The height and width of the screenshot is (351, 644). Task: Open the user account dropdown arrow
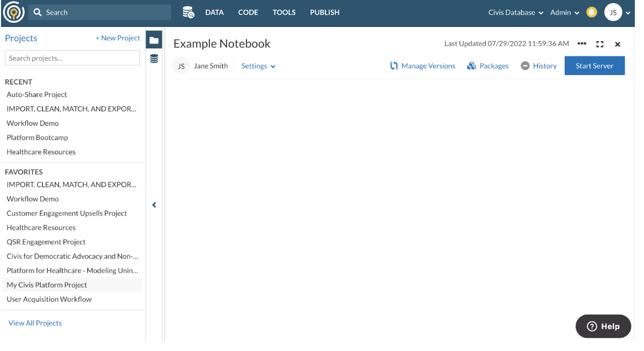pos(628,13)
